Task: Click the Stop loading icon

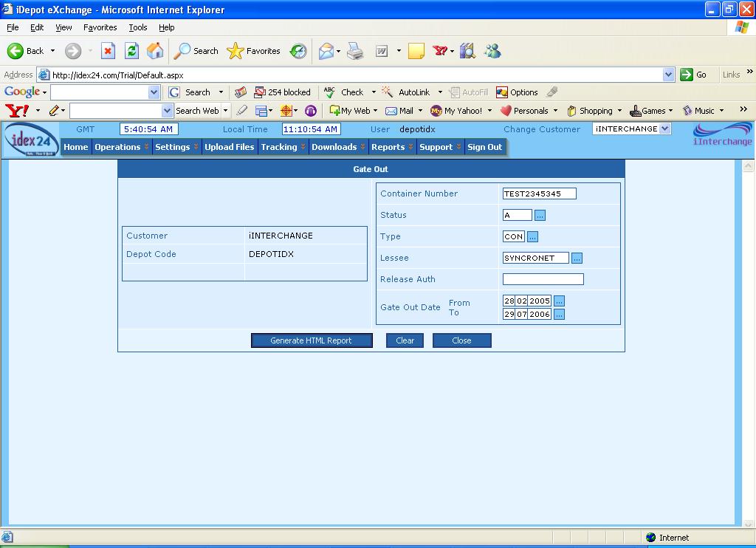Action: click(108, 51)
